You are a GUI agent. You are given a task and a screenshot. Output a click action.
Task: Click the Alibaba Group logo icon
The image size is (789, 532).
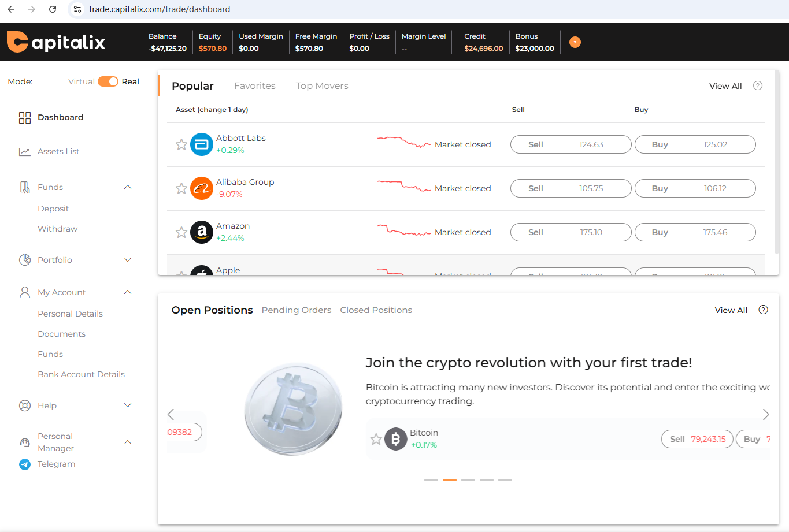(202, 188)
